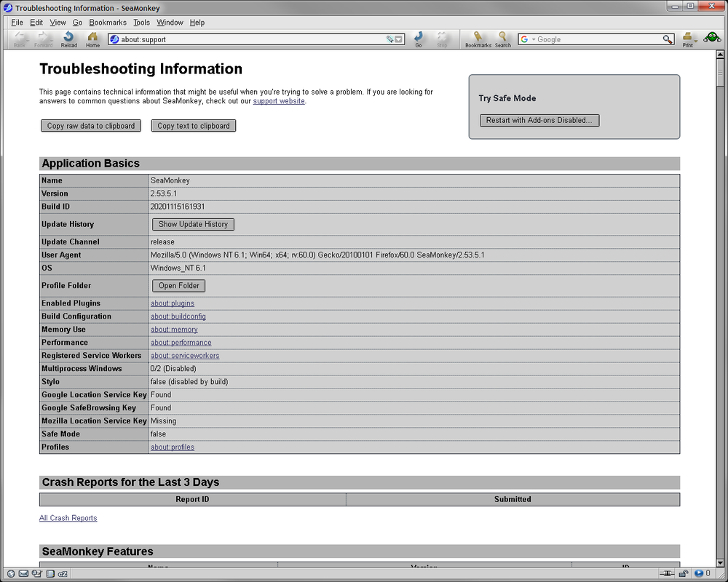Open Composer from the status bar
Viewport: 728px width, 582px height.
tap(36, 574)
